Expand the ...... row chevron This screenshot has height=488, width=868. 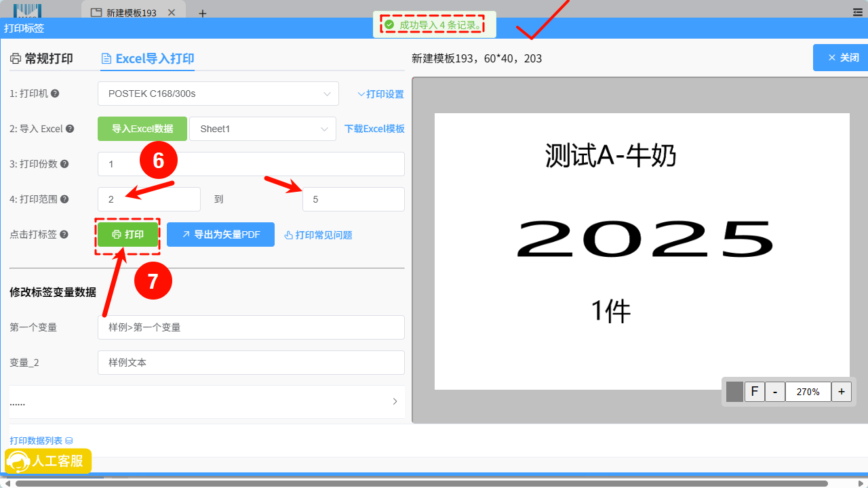point(395,401)
